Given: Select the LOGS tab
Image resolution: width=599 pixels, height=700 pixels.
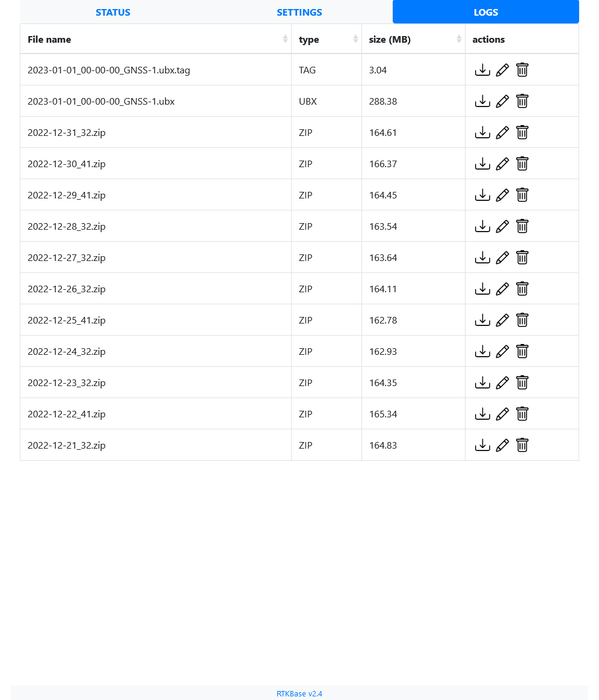Looking at the screenshot, I should click(x=485, y=12).
